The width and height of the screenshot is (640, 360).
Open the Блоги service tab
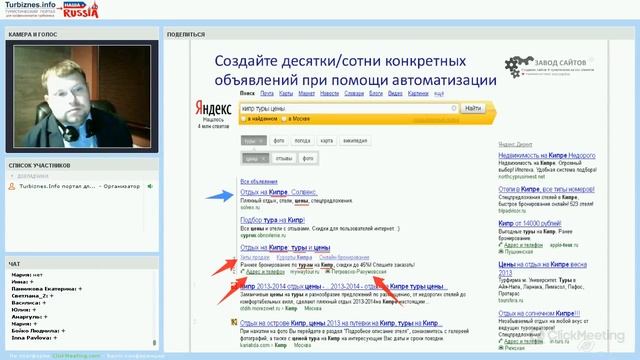coord(376,93)
